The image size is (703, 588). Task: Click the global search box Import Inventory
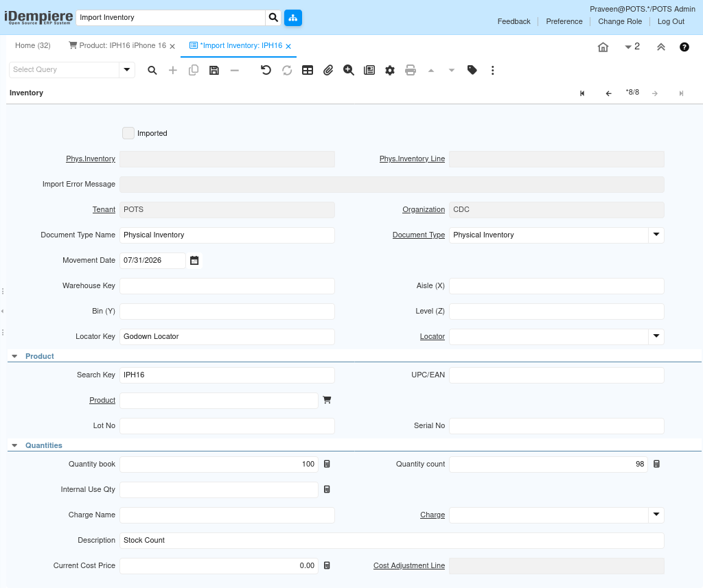tap(170, 17)
